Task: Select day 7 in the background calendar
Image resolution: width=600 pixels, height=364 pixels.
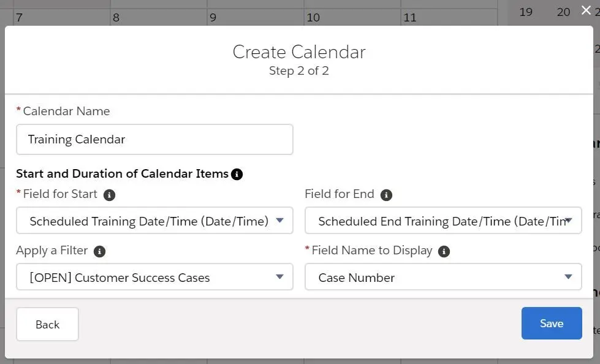Action: tap(20, 18)
